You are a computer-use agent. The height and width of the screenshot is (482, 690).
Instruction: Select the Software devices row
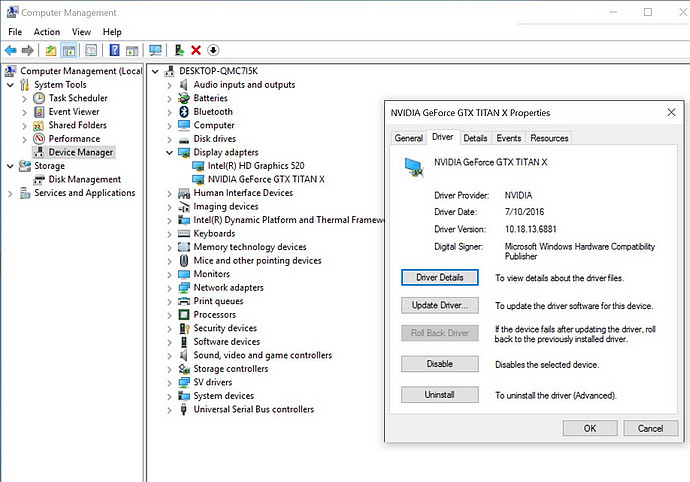click(x=227, y=342)
